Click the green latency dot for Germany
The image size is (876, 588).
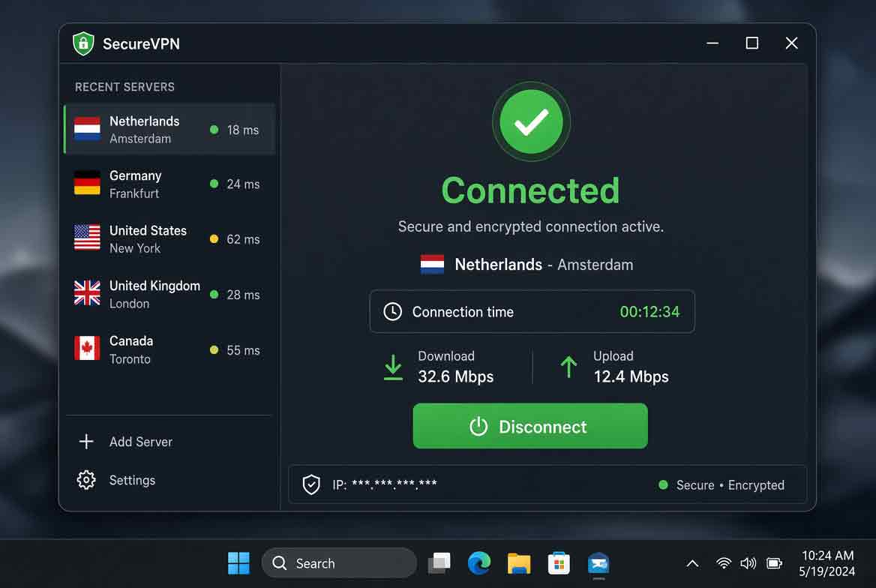click(214, 183)
